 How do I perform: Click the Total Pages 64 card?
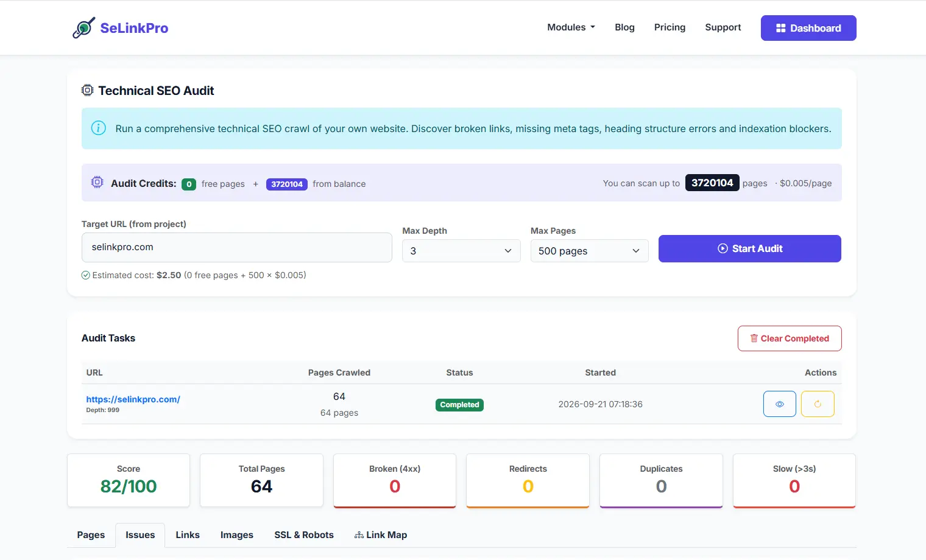261,480
